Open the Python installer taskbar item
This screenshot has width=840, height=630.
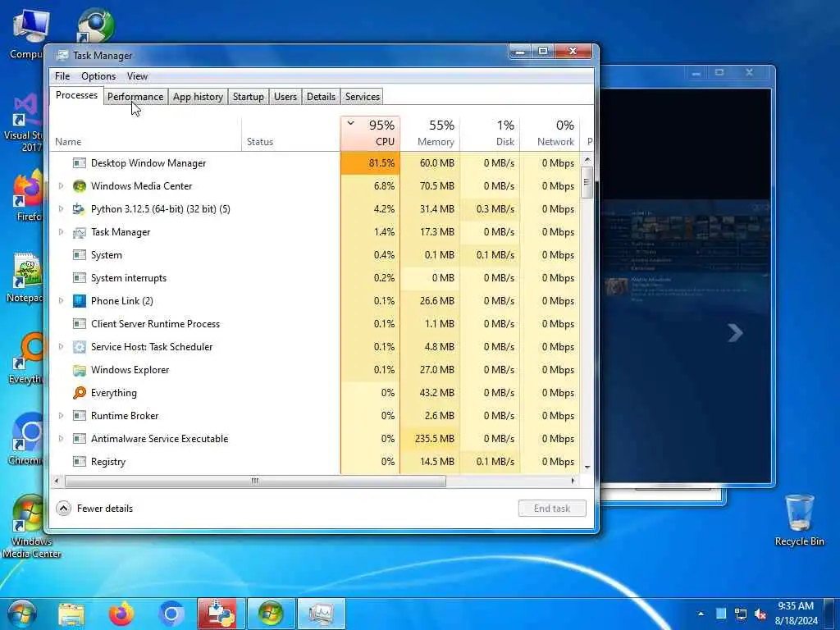coord(221,614)
